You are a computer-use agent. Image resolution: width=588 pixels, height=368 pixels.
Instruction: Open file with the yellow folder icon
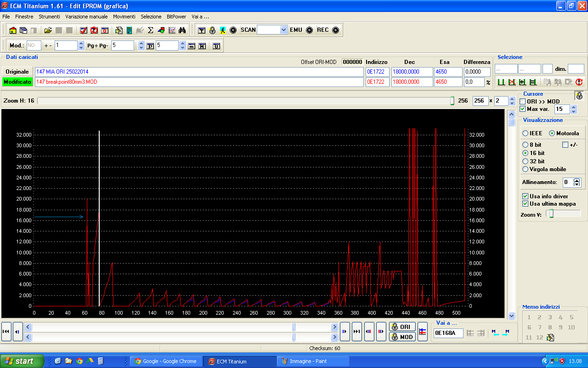[x=48, y=30]
